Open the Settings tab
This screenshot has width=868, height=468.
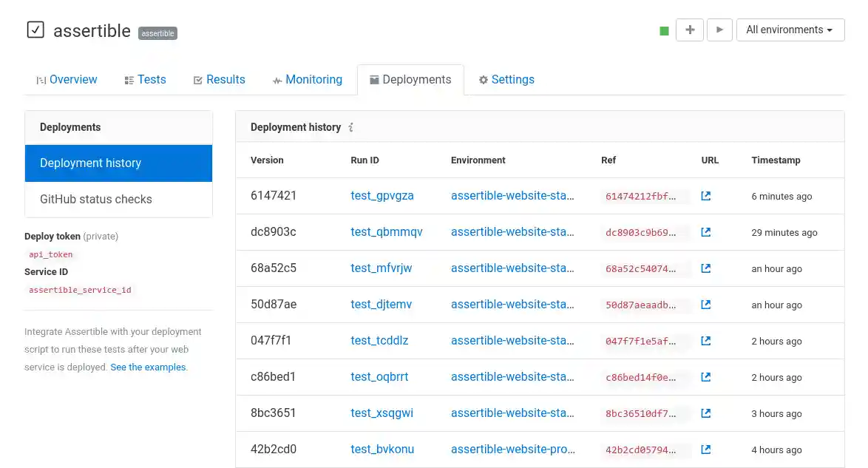click(506, 80)
